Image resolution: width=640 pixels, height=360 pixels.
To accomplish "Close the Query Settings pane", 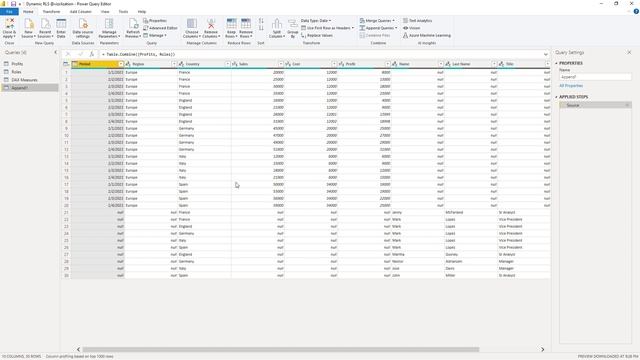I will (x=629, y=53).
